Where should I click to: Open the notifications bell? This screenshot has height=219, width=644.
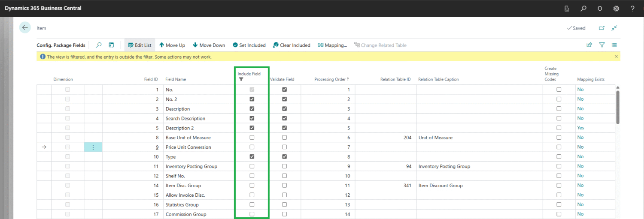tap(600, 8)
